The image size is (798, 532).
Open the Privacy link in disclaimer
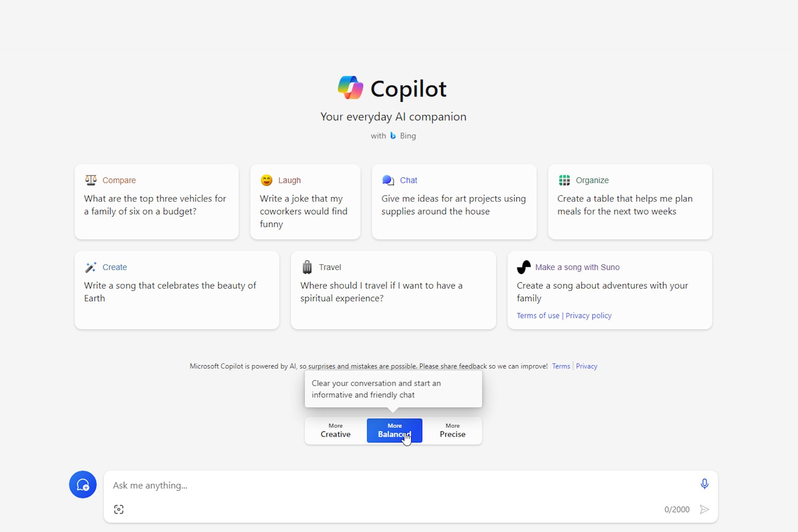(586, 366)
